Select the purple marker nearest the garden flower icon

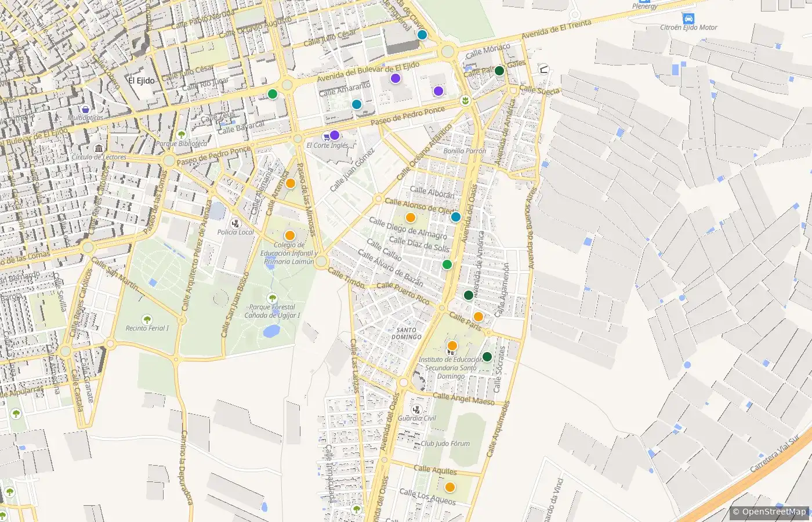coord(438,91)
